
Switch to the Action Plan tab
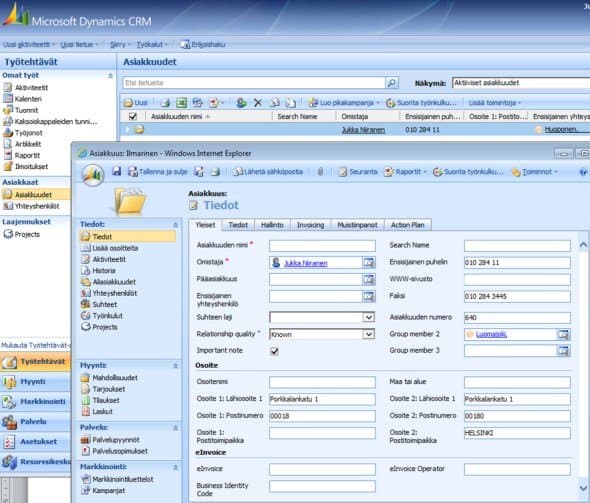(x=408, y=225)
